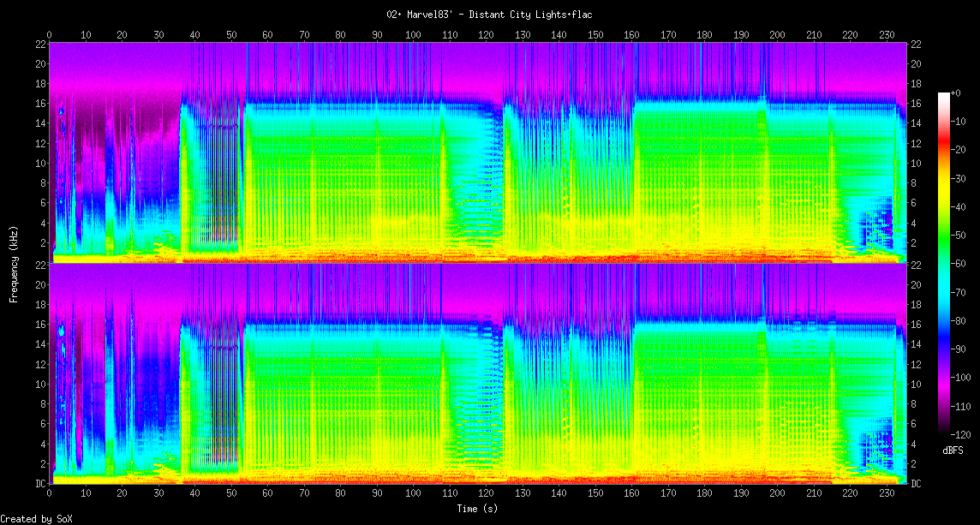
Task: Select the 0 second mark on the bottom time axis
Action: [50, 493]
